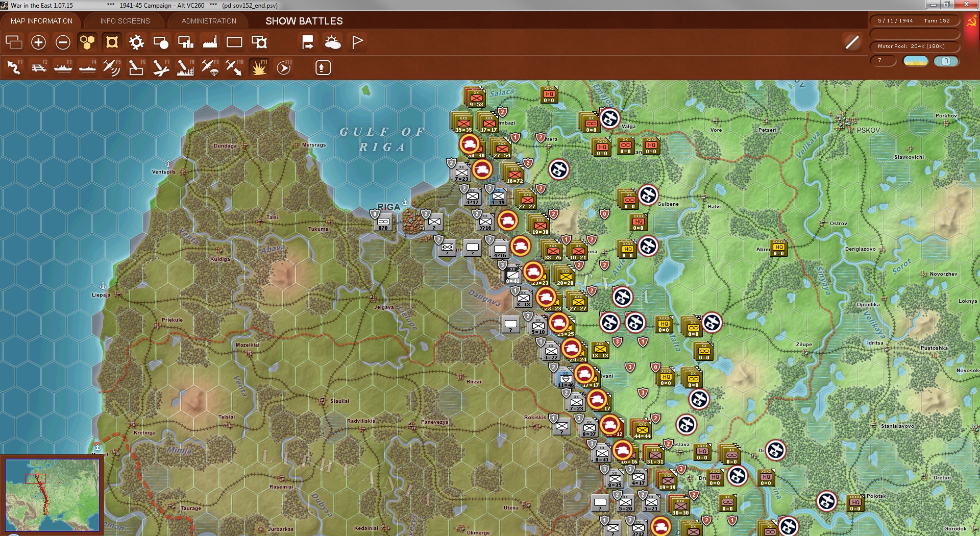Click the flag-with-arrow toolbar icon

pyautogui.click(x=308, y=42)
